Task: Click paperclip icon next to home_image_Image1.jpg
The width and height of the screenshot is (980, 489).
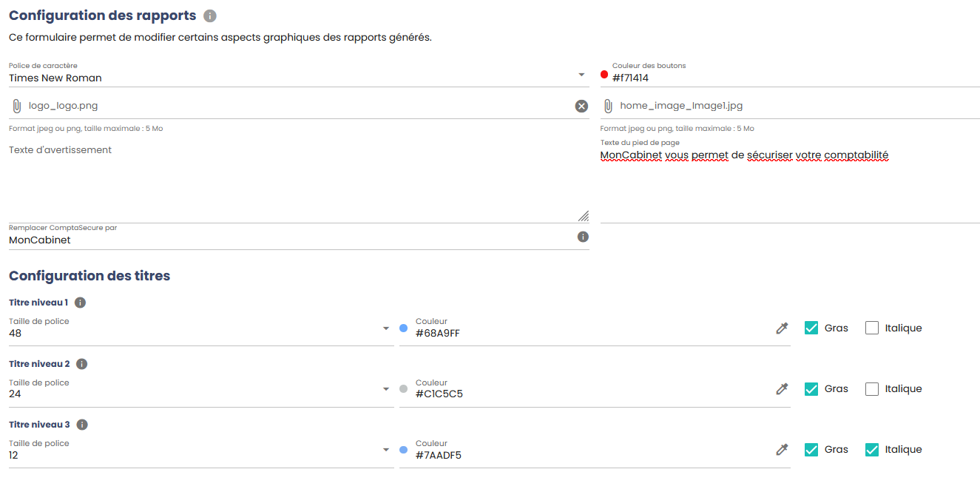Action: [x=608, y=106]
